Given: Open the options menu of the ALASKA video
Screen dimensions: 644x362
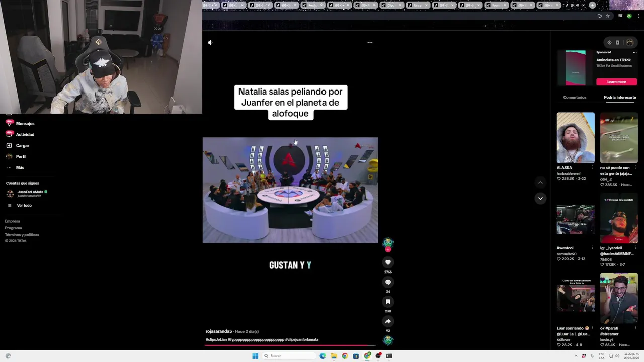Looking at the screenshot, I should [592, 168].
